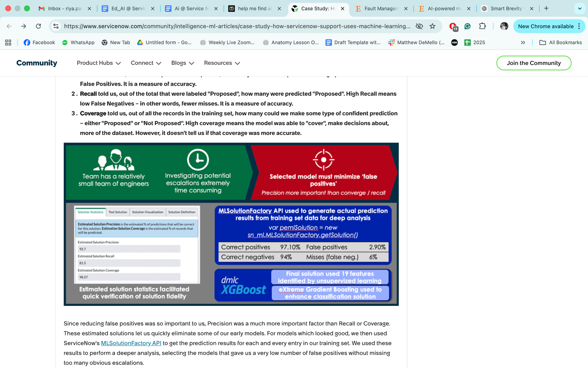Click the model statistics infographic image

[231, 224]
